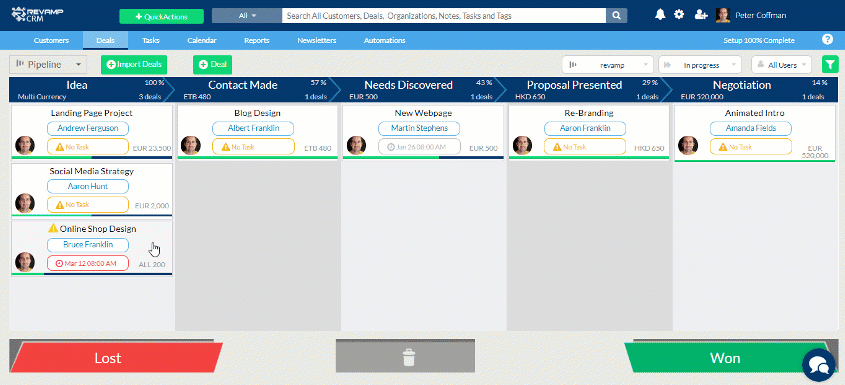Click the Import Deals button

pos(134,64)
